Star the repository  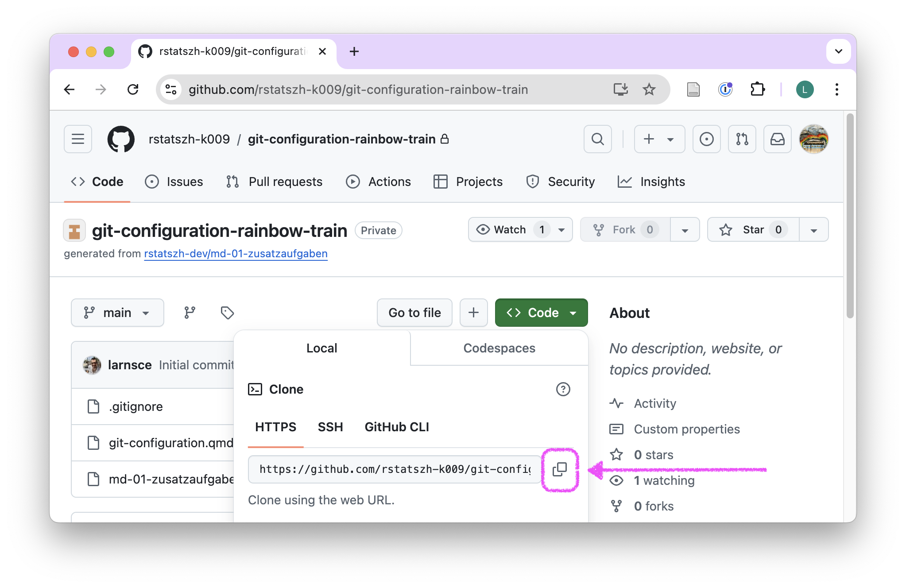753,230
